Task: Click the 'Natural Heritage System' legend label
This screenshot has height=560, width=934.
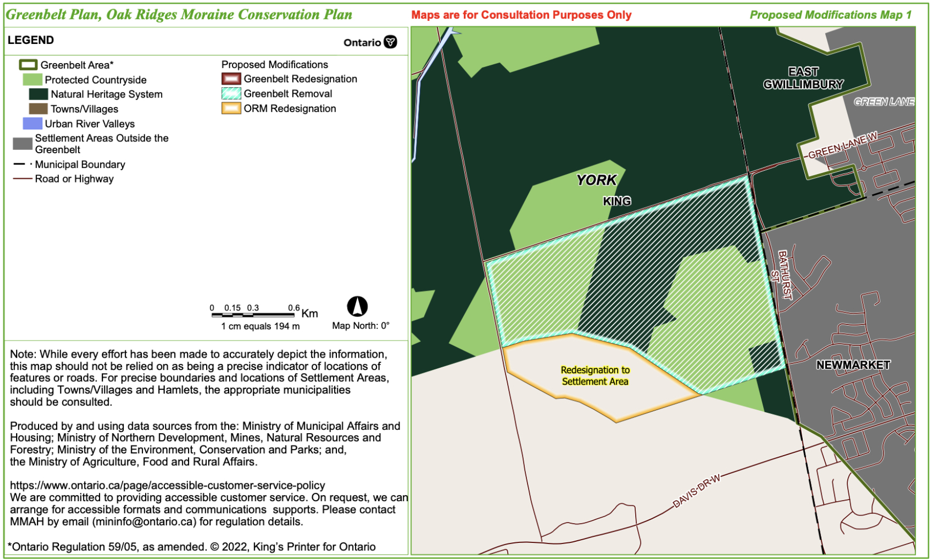Action: (107, 94)
